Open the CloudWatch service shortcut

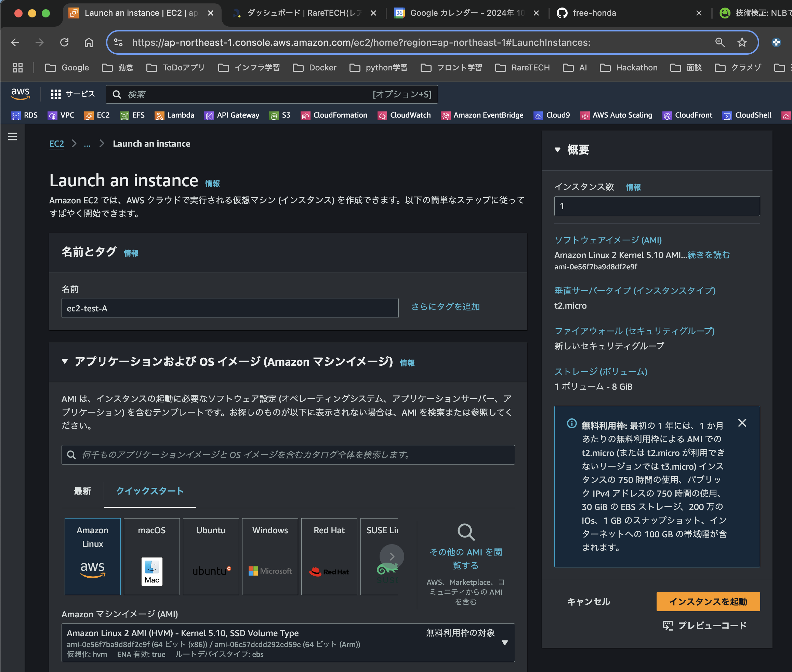pos(404,115)
